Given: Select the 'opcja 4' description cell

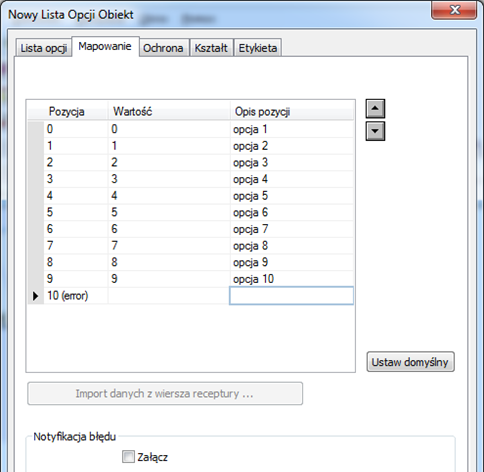Looking at the screenshot, I should tap(292, 179).
